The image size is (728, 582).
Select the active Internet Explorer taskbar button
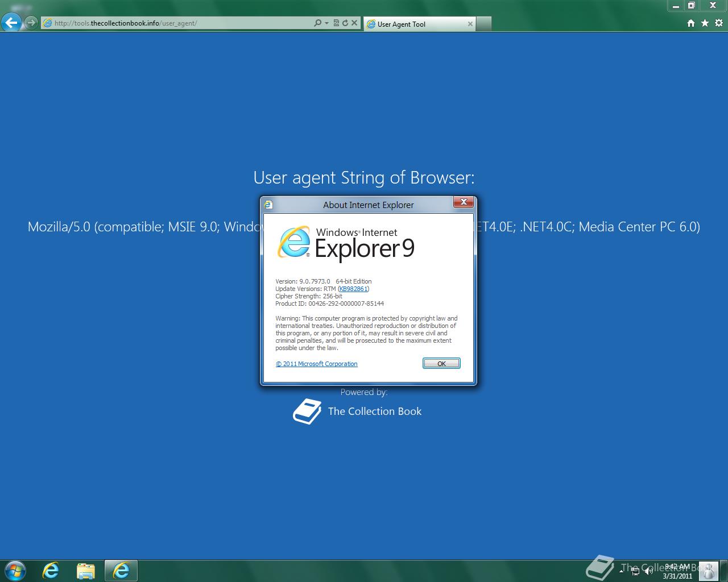[x=121, y=570]
